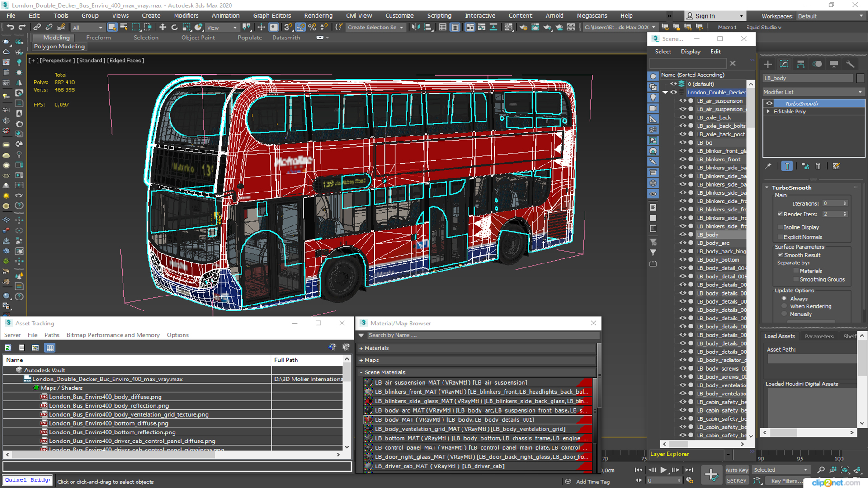This screenshot has width=868, height=488.
Task: Open Create Selection Set dropdown
Action: [375, 28]
